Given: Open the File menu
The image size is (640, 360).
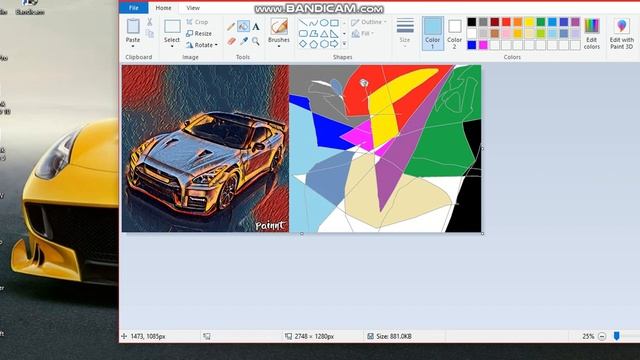Looking at the screenshot, I should point(133,8).
